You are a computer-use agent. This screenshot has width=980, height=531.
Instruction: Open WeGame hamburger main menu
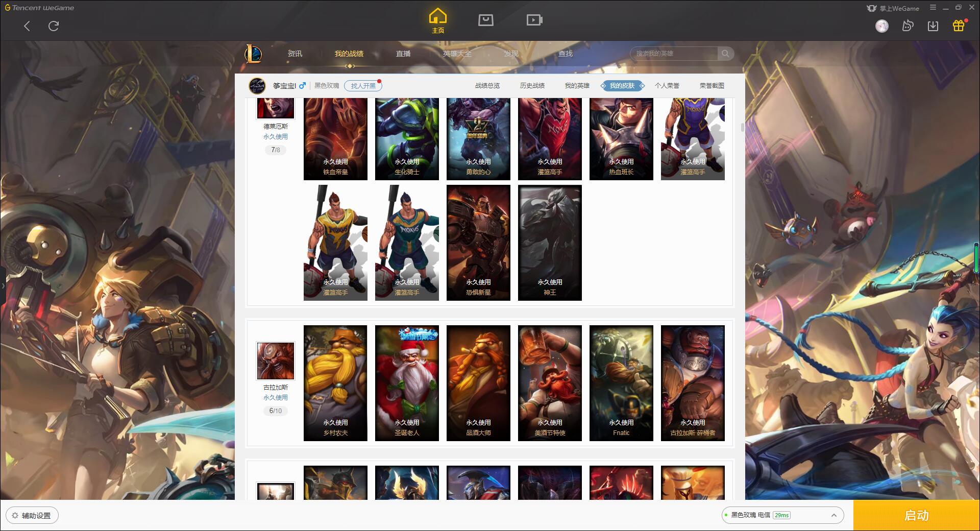pyautogui.click(x=933, y=8)
